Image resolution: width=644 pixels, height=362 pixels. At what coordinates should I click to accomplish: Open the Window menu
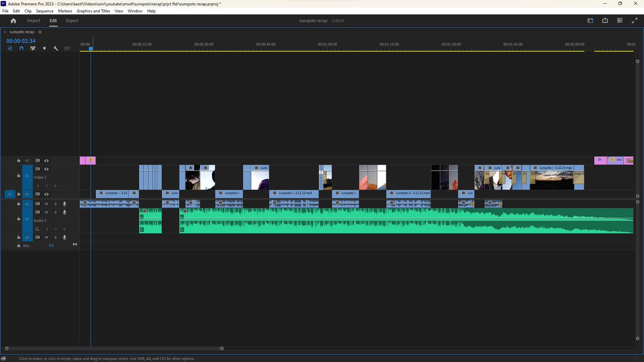click(x=135, y=11)
